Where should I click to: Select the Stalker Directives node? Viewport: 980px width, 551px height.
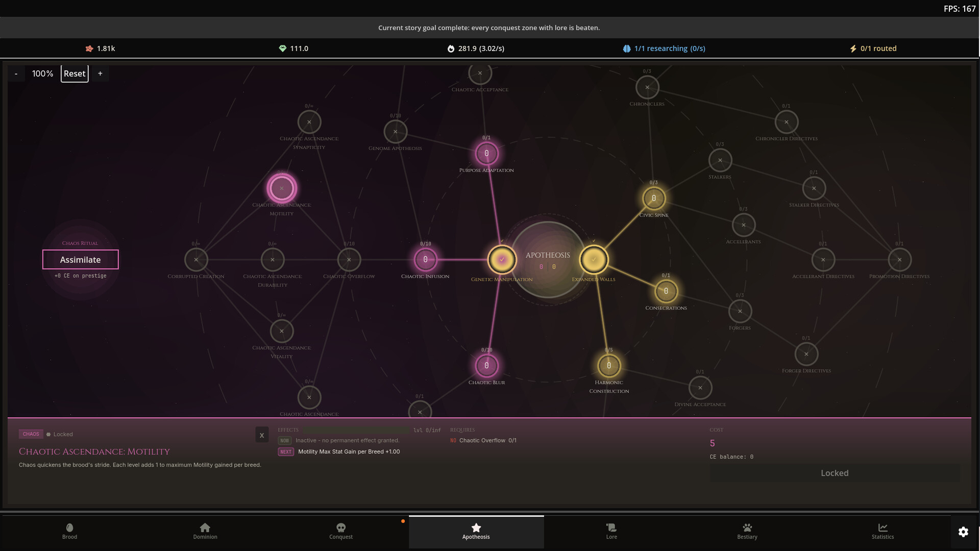pyautogui.click(x=814, y=188)
